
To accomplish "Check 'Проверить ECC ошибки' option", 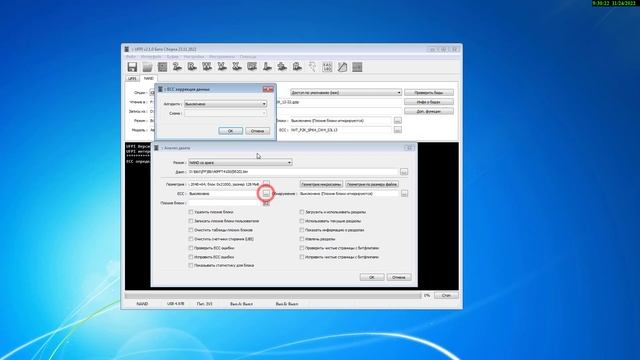I will pyautogui.click(x=191, y=248).
